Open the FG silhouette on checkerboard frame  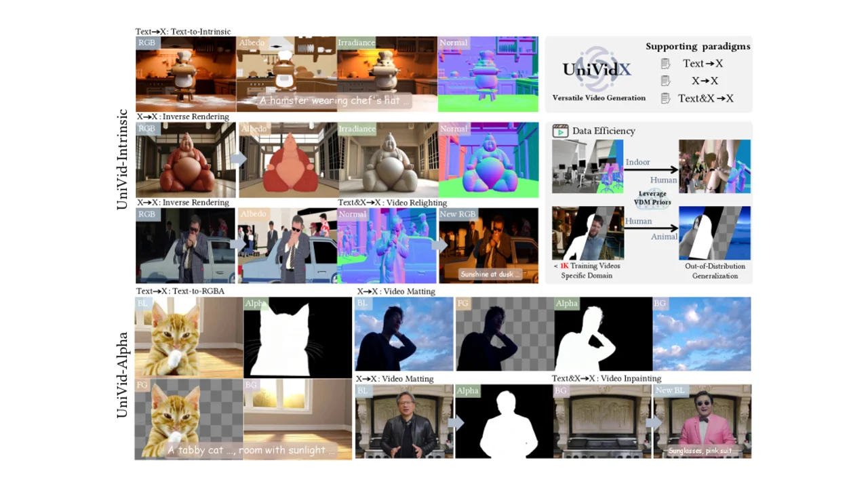click(x=505, y=334)
